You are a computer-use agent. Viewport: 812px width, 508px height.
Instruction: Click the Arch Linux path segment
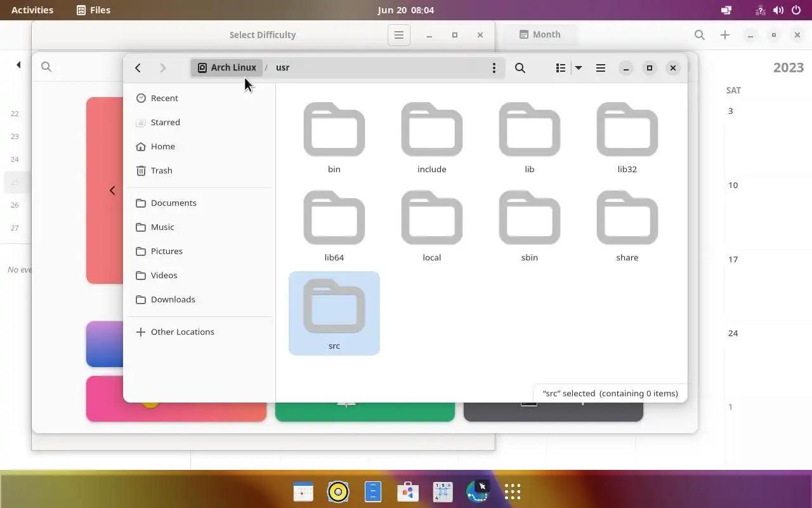227,67
